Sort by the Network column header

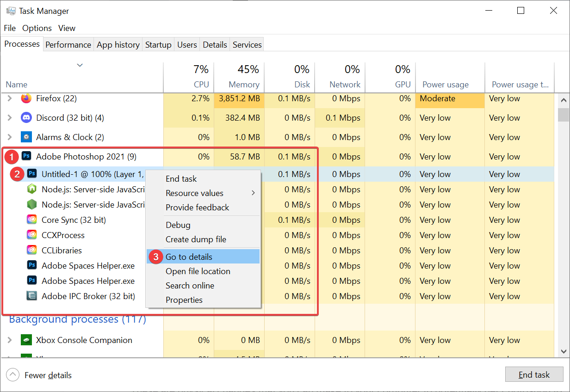pos(340,77)
